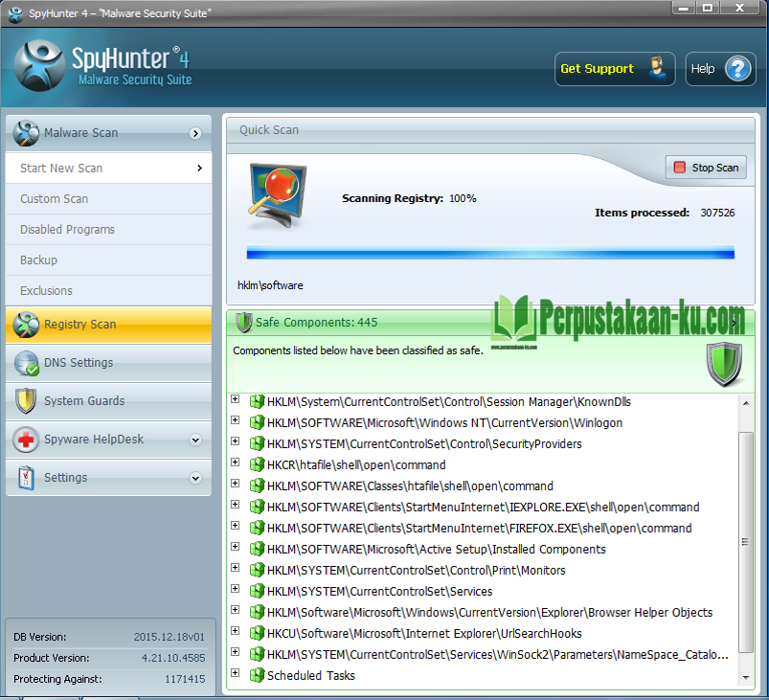The height and width of the screenshot is (700, 769).
Task: Click the Spyware HelpDesk red cross icon
Action: tap(26, 440)
